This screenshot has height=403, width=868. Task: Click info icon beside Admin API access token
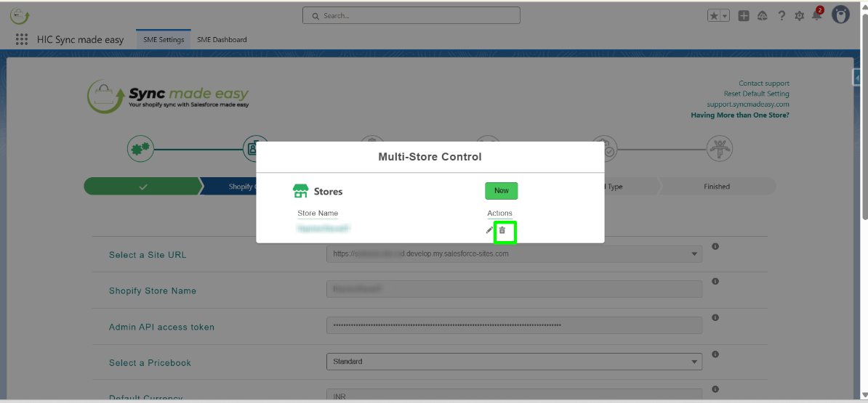point(715,317)
